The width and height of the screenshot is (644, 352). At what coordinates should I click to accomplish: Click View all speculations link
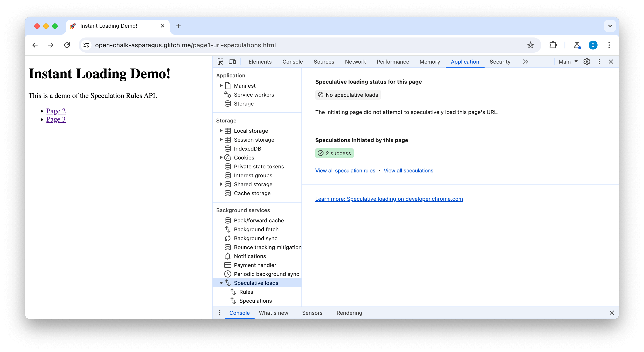tap(408, 170)
